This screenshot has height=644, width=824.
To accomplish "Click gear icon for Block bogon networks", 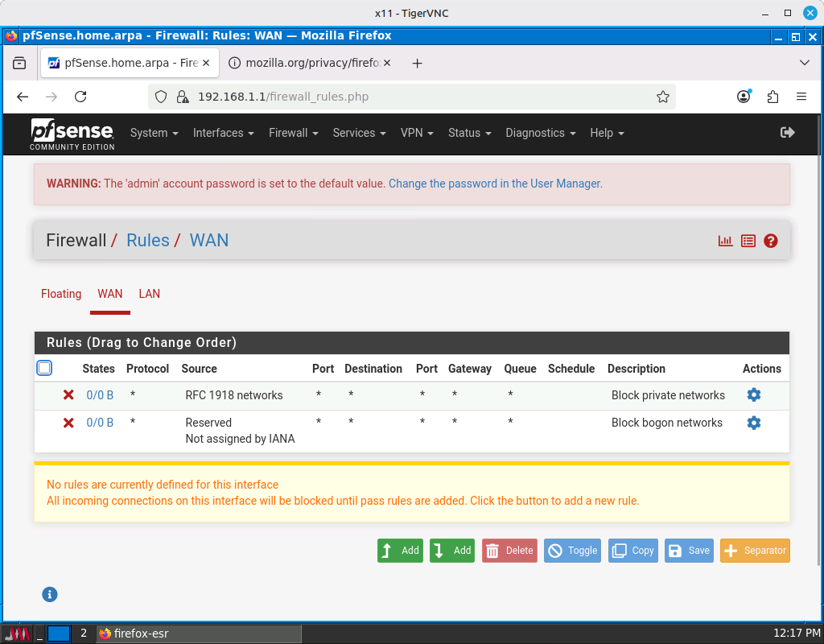I will coord(753,423).
